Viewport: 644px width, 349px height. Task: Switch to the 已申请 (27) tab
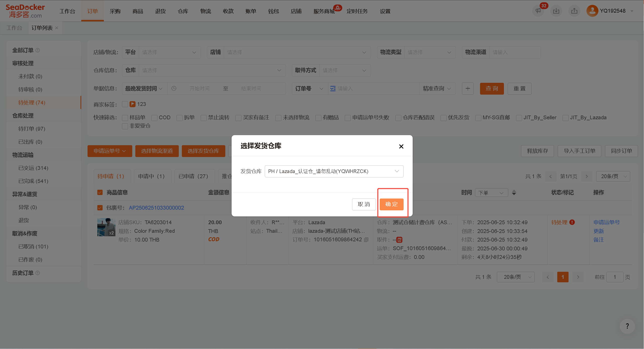pos(193,176)
